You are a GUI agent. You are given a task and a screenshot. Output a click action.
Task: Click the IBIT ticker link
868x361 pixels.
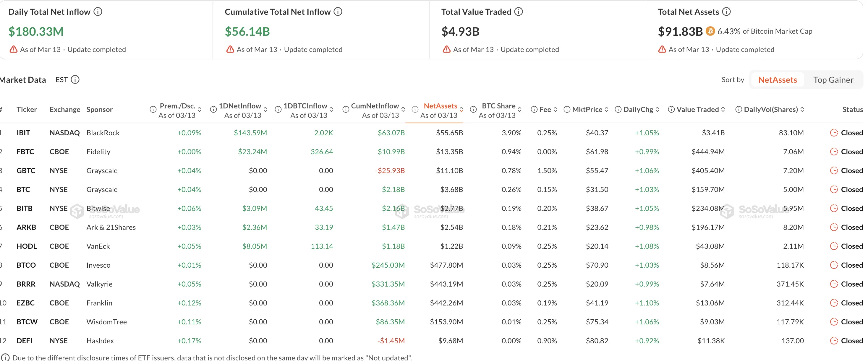point(23,132)
